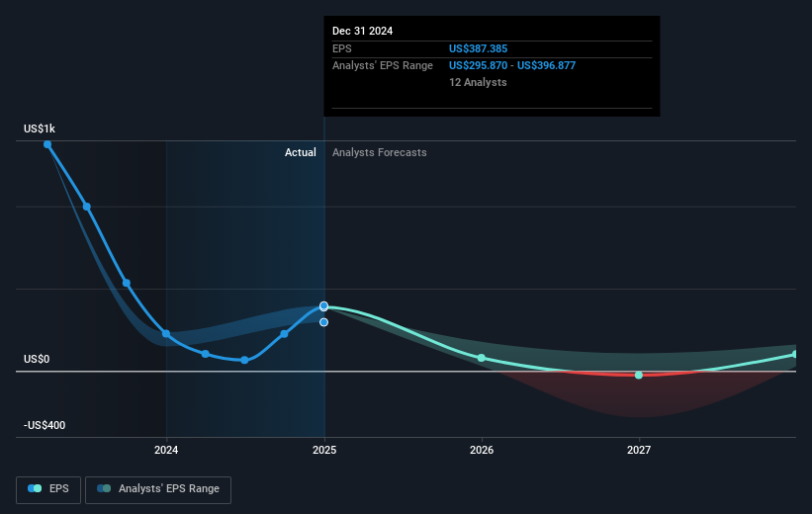Click the -US$400 y-axis label
Screen dimensions: 812x514
(45, 425)
